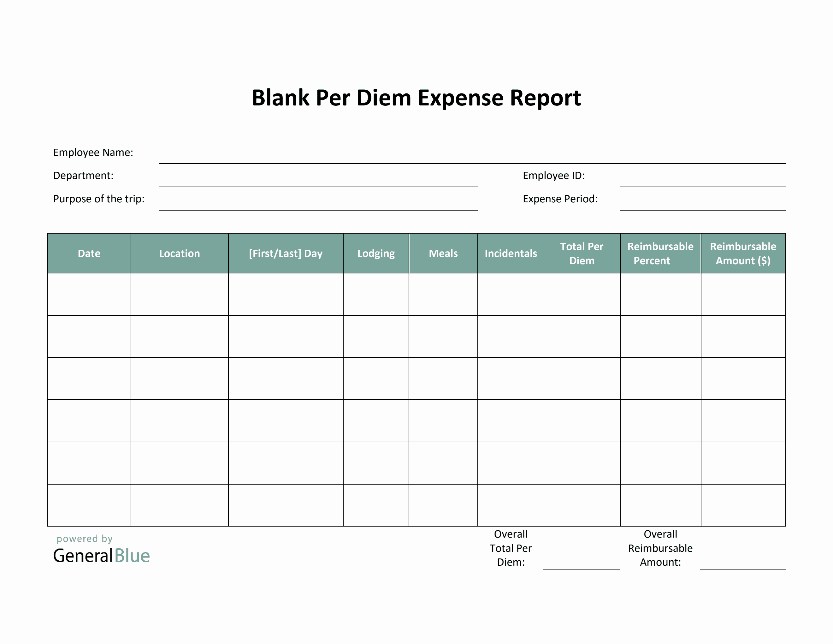Select the Meals column header
833x644 pixels.
click(443, 253)
